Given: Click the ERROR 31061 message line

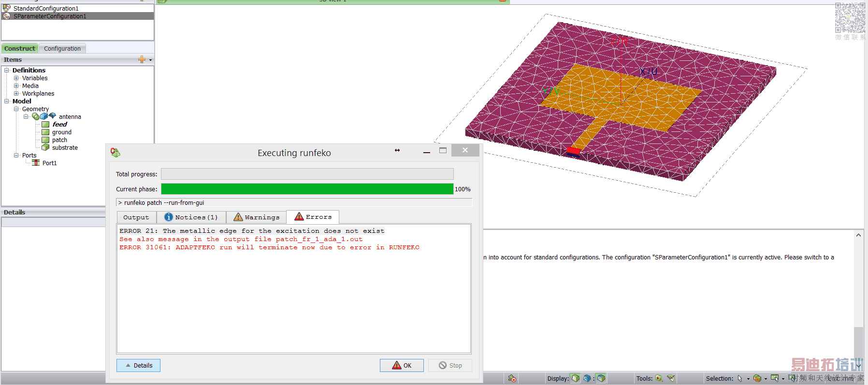Looking at the screenshot, I should point(270,247).
